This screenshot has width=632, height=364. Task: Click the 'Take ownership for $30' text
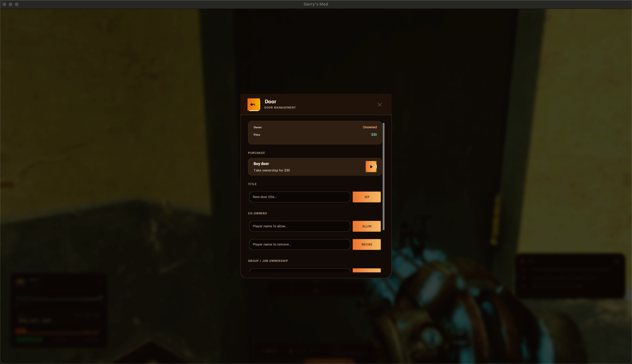(x=271, y=170)
